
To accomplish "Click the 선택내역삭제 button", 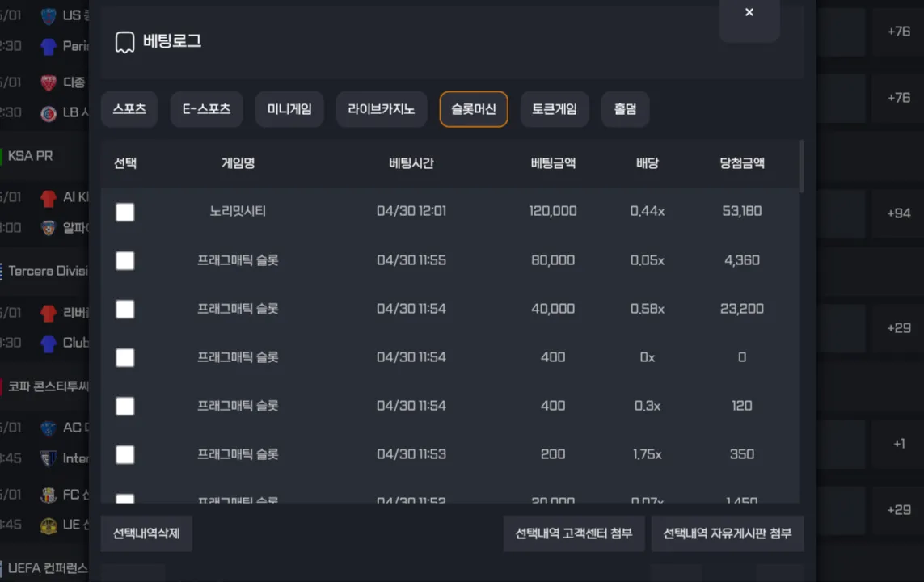I will pyautogui.click(x=146, y=533).
